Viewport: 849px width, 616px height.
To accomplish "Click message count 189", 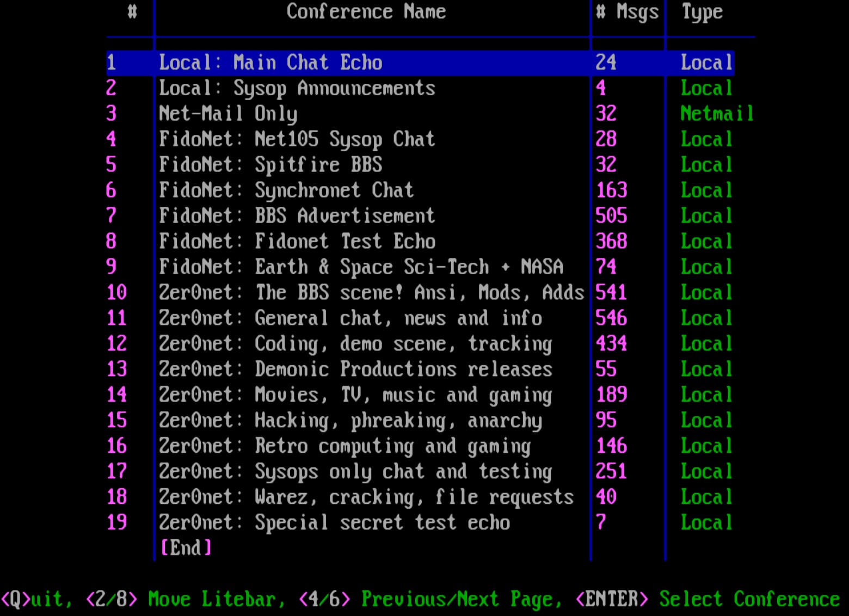I will (x=611, y=395).
